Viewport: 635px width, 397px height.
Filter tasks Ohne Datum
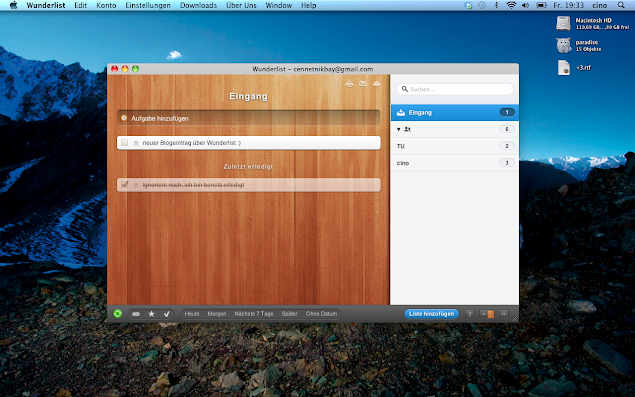pyautogui.click(x=321, y=314)
